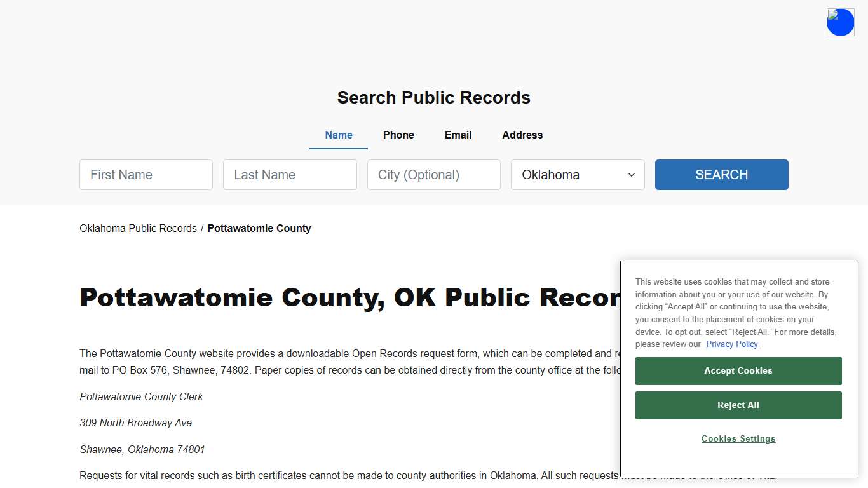Screen dimensions: 868x488
Task: Reject cookies with Reject All button
Action: pos(738,405)
